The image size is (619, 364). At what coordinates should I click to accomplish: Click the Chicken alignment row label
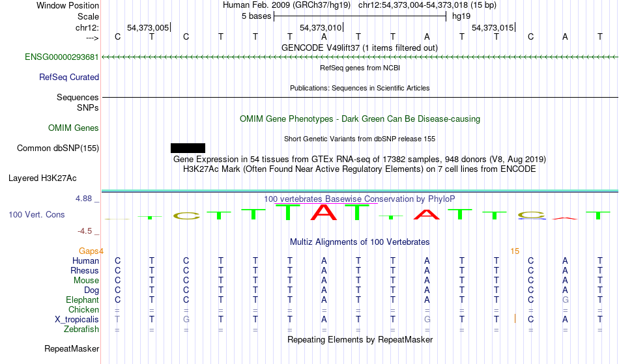pyautogui.click(x=83, y=309)
